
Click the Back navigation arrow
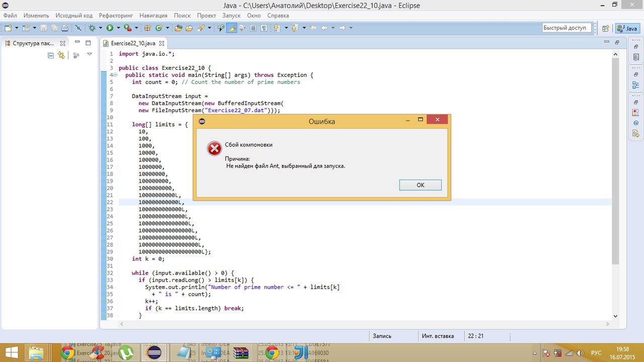pyautogui.click(x=325, y=28)
